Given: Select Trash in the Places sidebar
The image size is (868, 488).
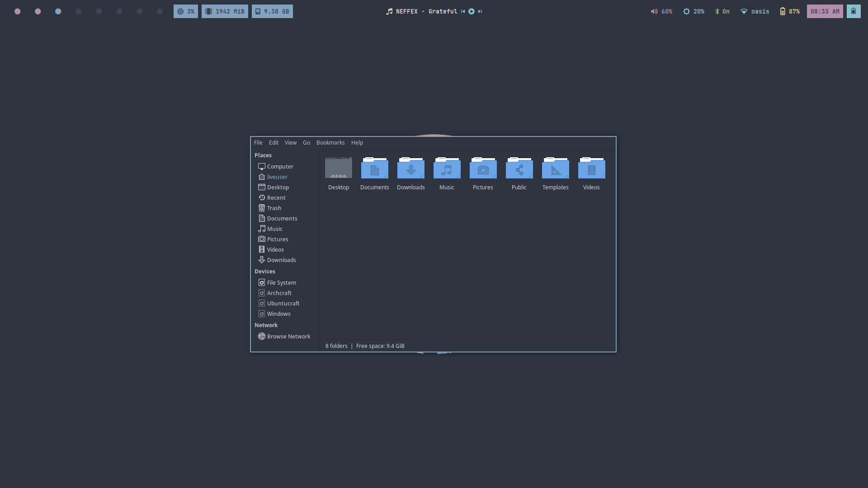Looking at the screenshot, I should click(x=274, y=208).
